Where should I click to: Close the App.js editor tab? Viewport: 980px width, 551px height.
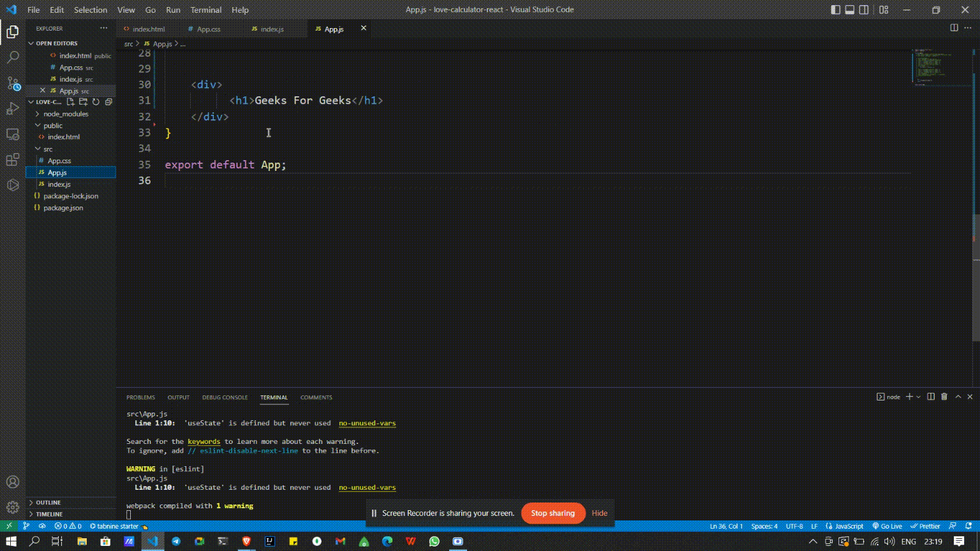[364, 28]
